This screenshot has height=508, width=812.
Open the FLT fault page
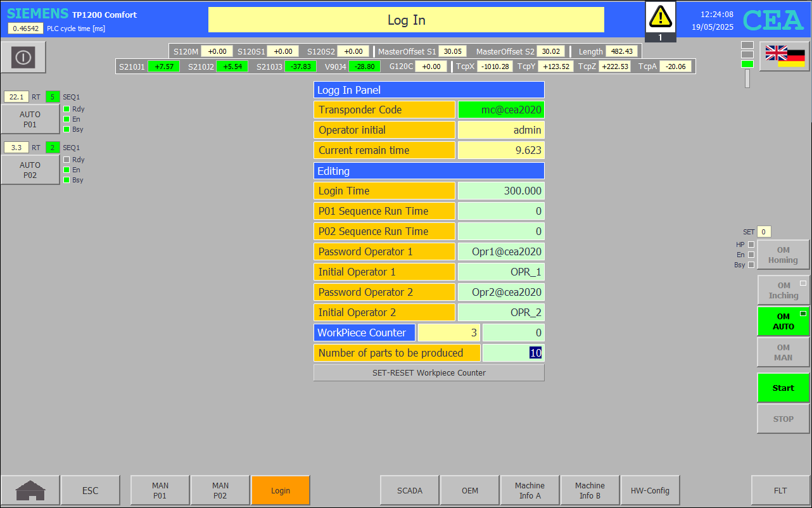[780, 490]
